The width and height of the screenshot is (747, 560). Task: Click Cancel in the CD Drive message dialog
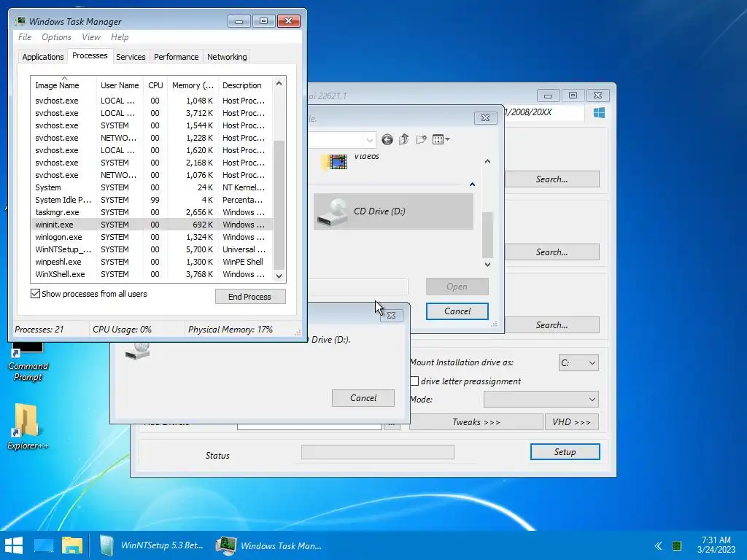363,398
